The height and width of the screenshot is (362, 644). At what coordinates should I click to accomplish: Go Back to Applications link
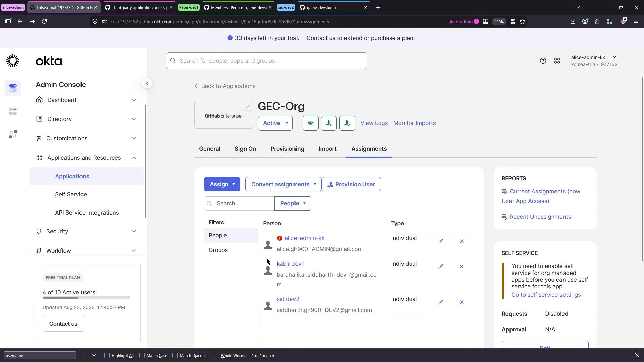[225, 86]
